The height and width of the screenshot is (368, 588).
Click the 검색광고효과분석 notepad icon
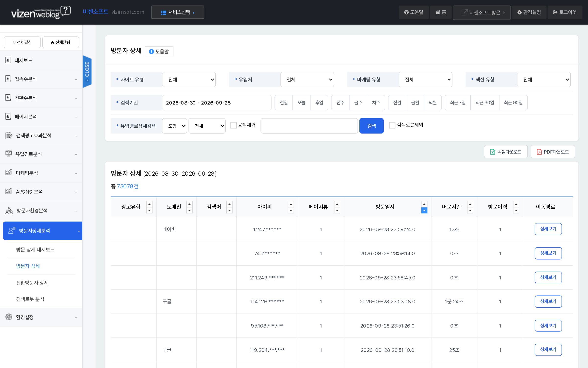click(x=9, y=135)
